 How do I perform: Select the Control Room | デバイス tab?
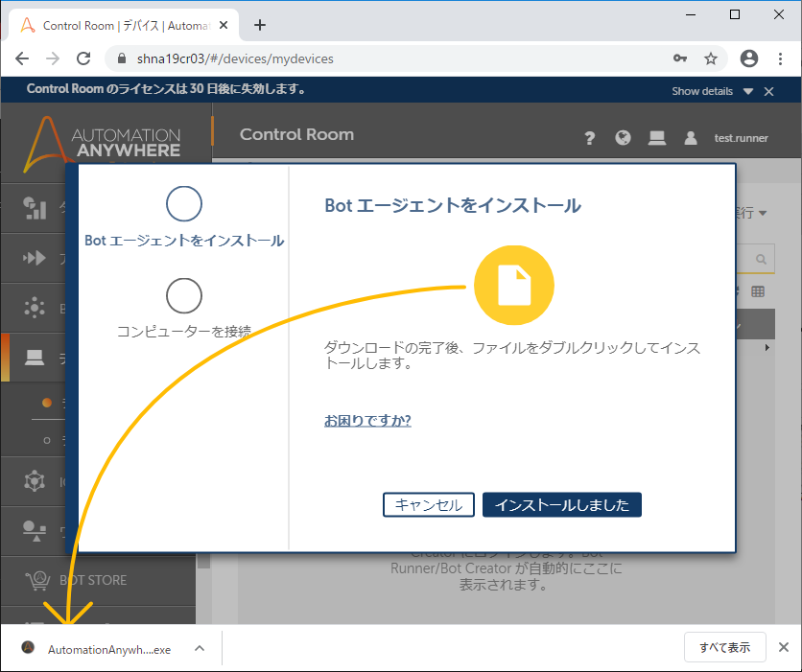124,25
